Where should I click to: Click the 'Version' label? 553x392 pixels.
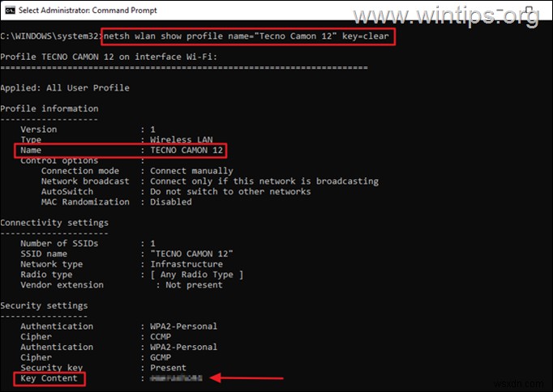pos(38,130)
